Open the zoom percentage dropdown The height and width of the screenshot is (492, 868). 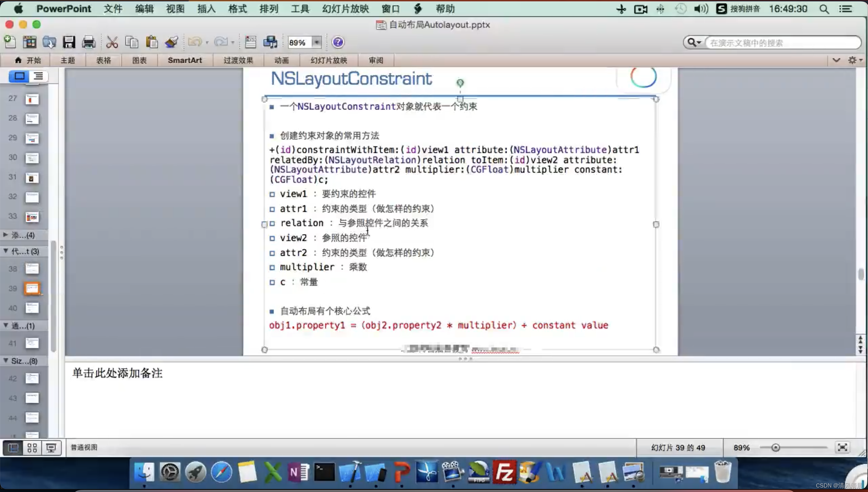[x=316, y=42]
